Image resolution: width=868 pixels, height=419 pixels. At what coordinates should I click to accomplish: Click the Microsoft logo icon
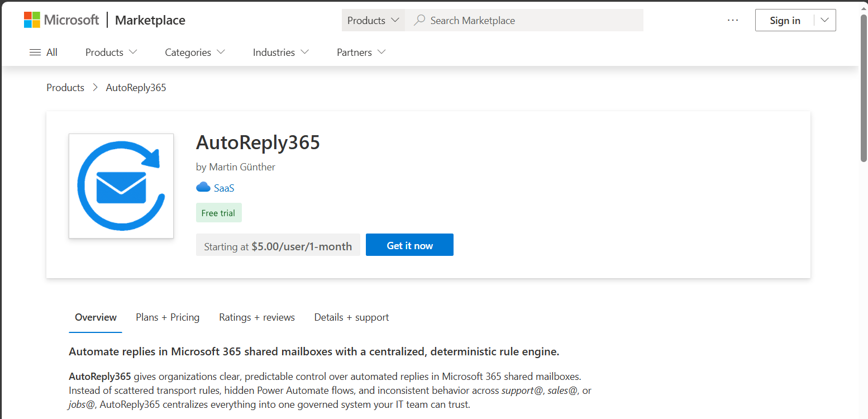pos(32,20)
